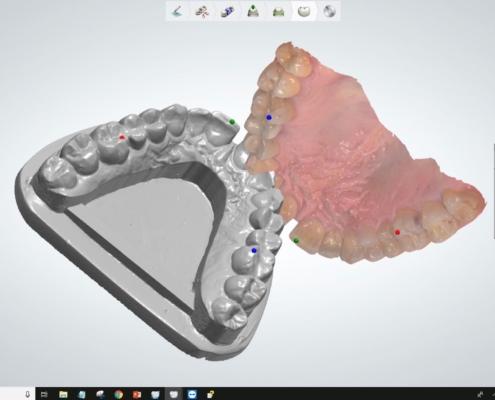Open Chrome browser from the taskbar
The height and width of the screenshot is (400, 495).
(x=118, y=395)
